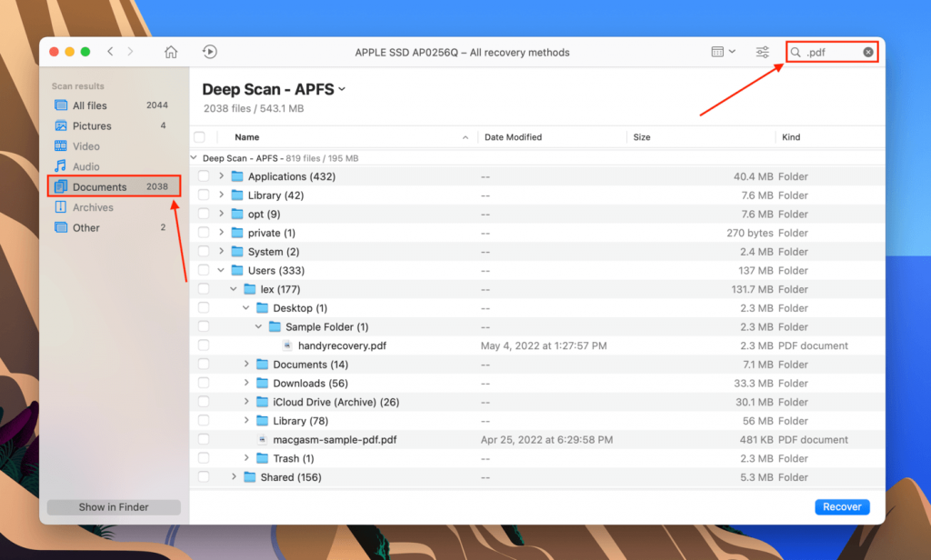Click the Show in Finder button
This screenshot has width=931, height=560.
pos(113,506)
